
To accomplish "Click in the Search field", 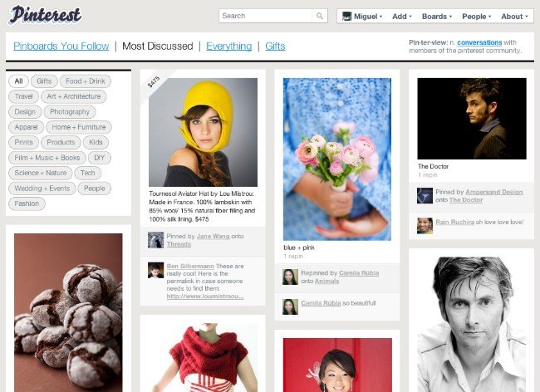I will pos(266,16).
